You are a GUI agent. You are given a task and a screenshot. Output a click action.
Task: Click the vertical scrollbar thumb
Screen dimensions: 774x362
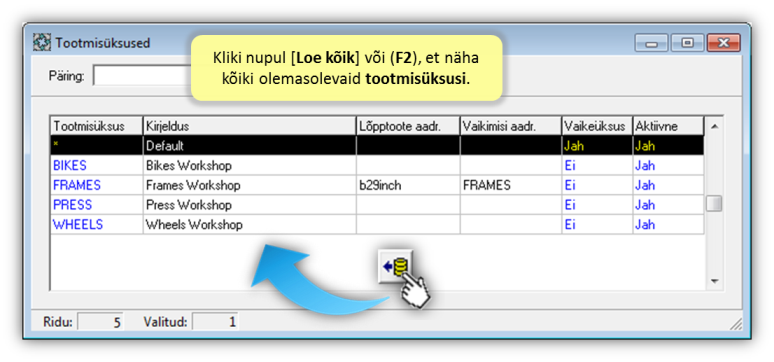pyautogui.click(x=714, y=203)
